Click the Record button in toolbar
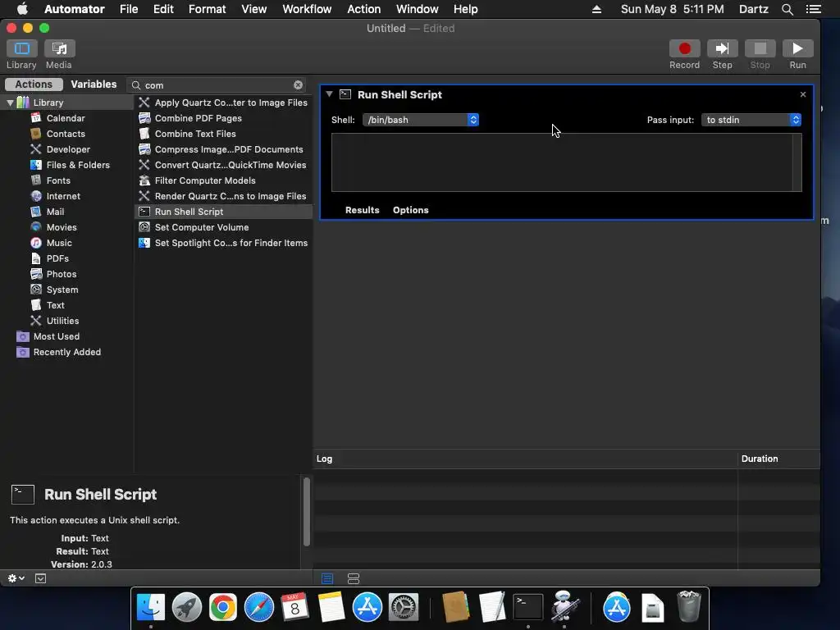The image size is (840, 630). [x=684, y=48]
